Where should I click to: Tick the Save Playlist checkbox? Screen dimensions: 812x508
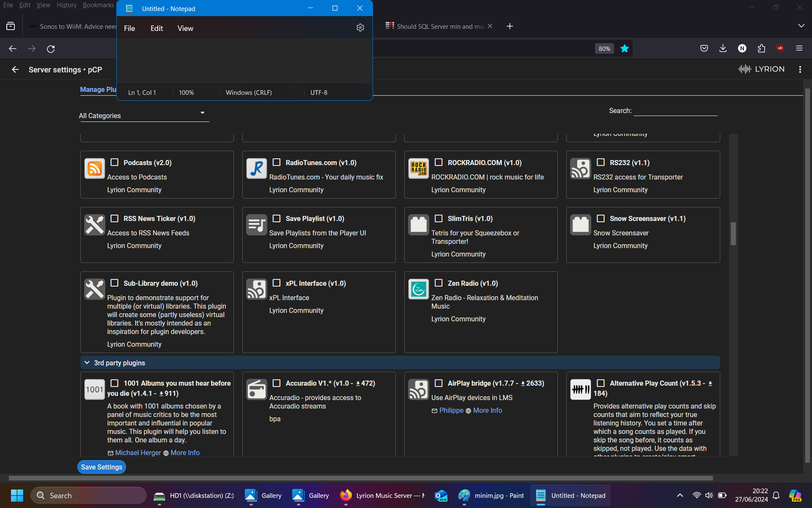click(x=277, y=218)
